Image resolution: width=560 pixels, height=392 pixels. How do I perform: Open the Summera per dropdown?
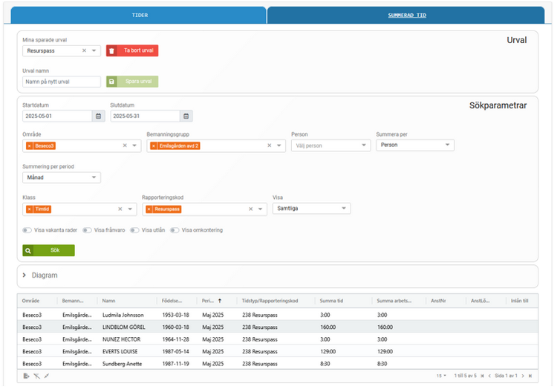(414, 146)
